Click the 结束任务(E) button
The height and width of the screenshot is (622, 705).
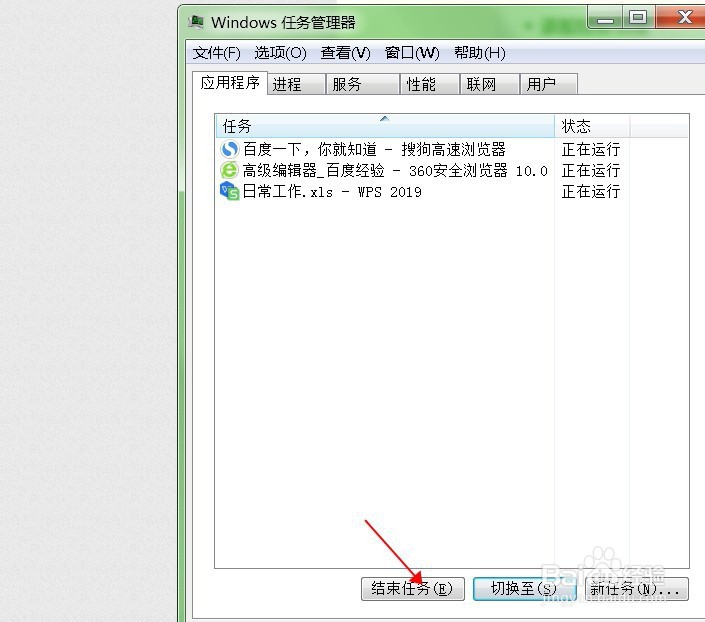pyautogui.click(x=413, y=589)
